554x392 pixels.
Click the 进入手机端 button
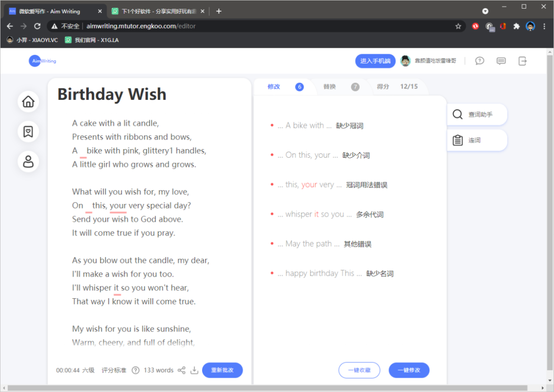(375, 60)
